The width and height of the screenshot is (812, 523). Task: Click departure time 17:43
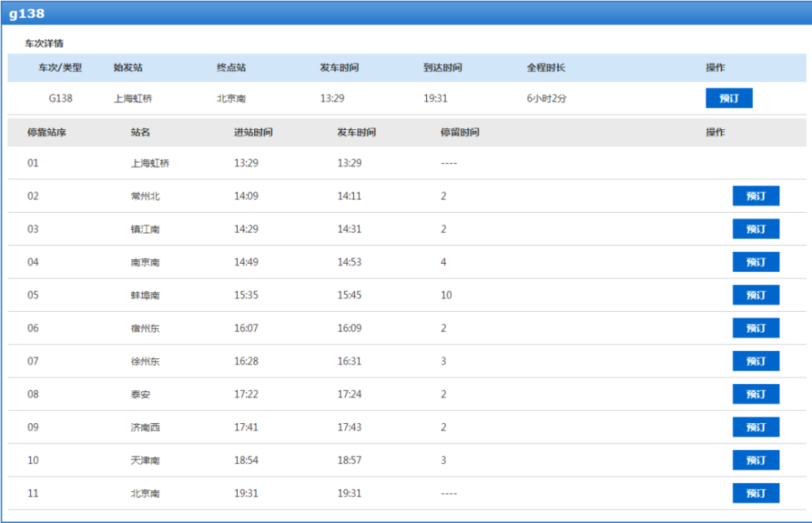[349, 427]
